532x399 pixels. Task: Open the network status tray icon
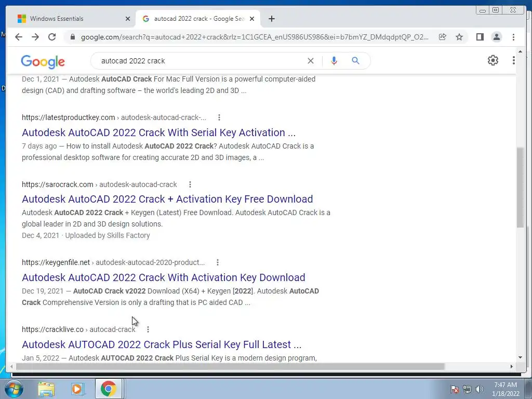467,389
